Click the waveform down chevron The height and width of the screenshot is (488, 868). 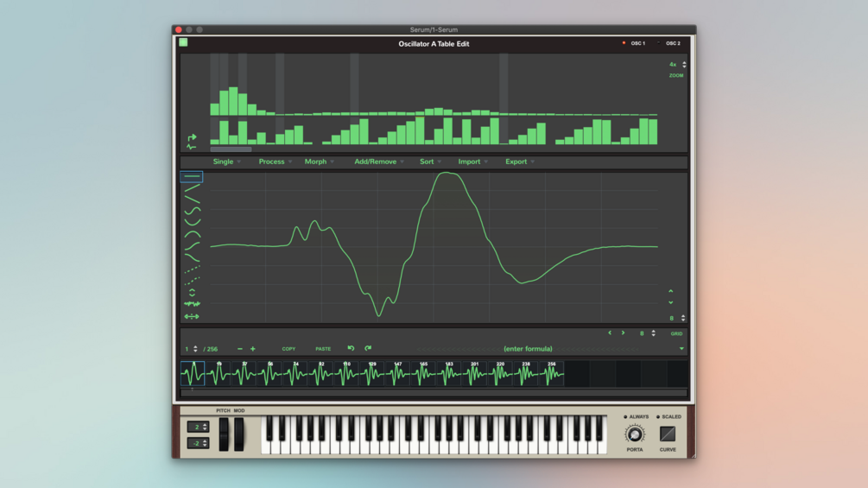tap(670, 302)
